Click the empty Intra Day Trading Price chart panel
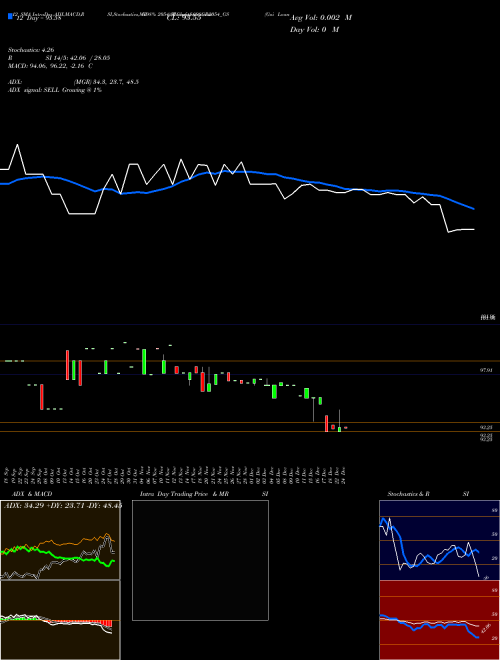500x660 pixels. tap(200, 560)
